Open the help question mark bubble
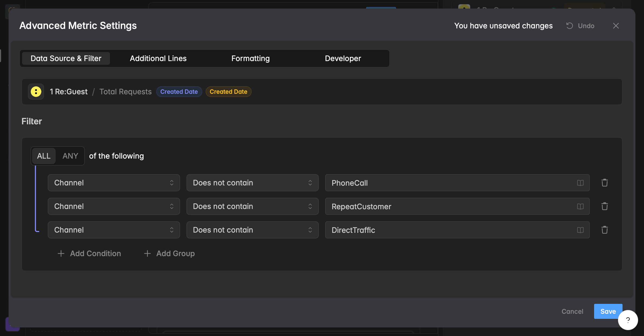 628,320
